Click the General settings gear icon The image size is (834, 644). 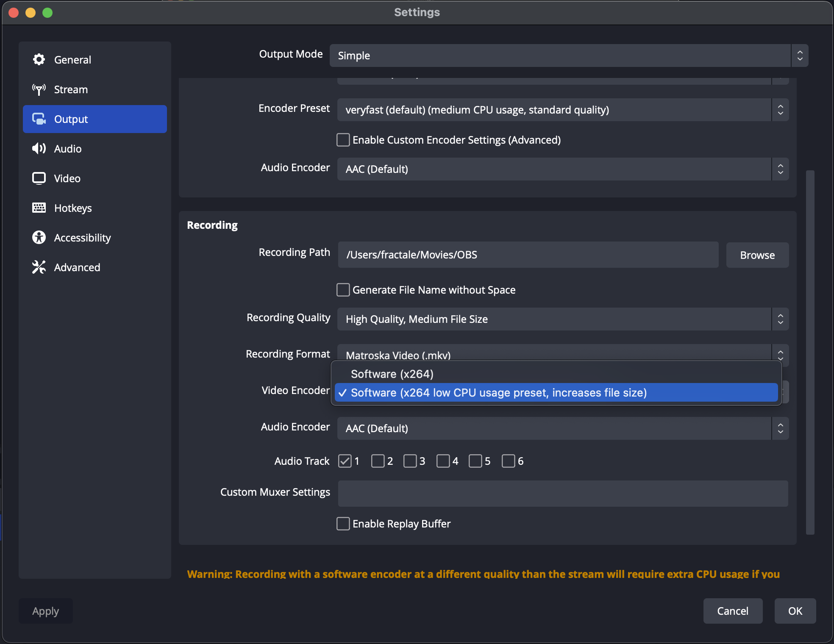[x=39, y=59]
